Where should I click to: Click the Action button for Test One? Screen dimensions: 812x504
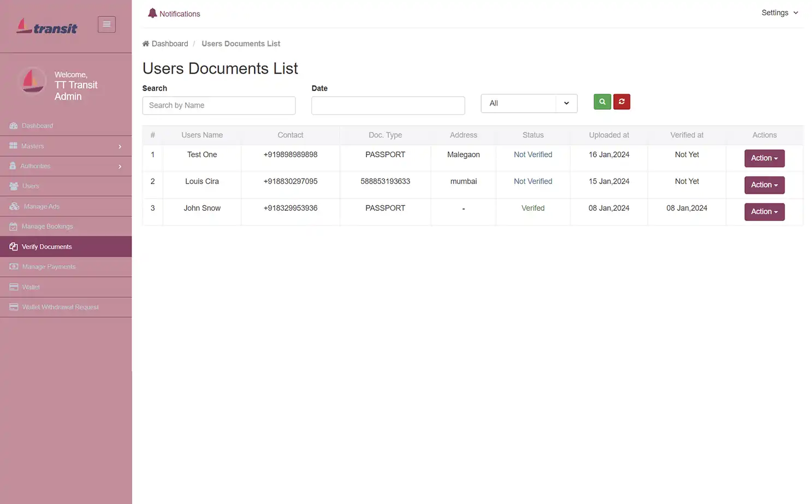click(x=764, y=158)
